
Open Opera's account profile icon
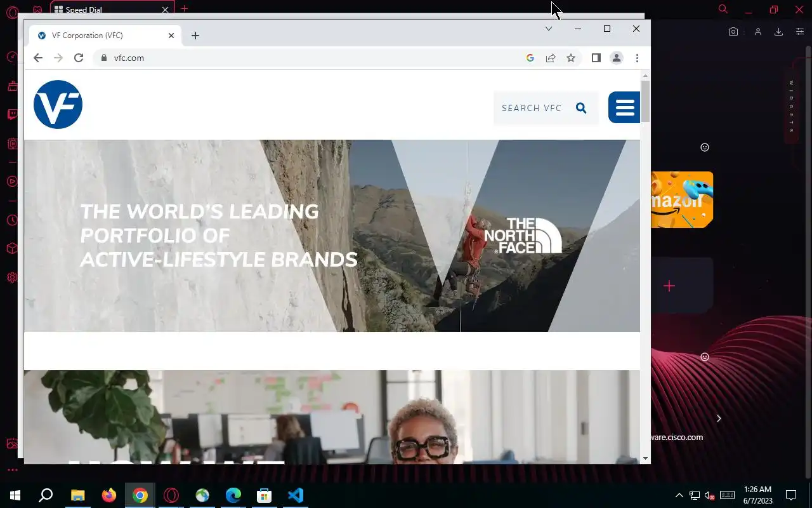(x=757, y=32)
